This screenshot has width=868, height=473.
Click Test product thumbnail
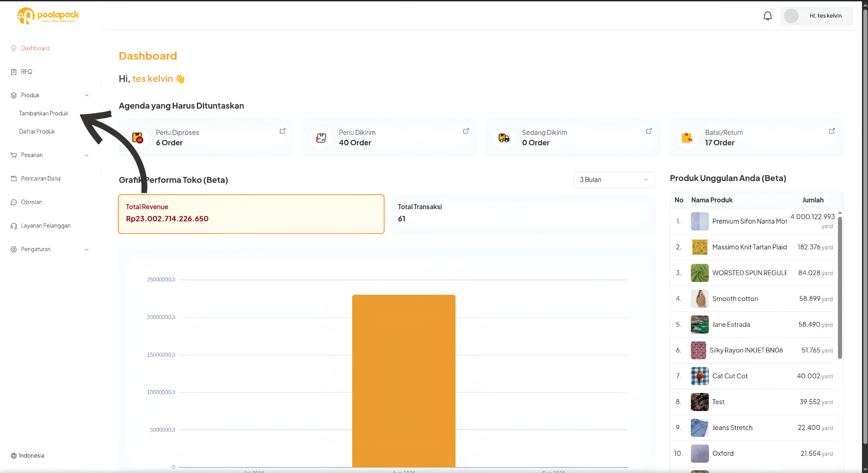click(x=699, y=402)
